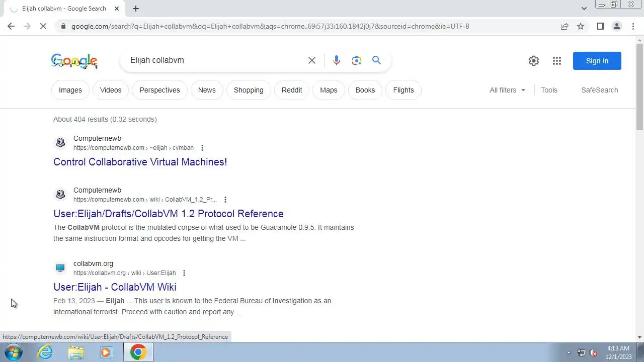
Task: Search by voice microphone icon
Action: tap(337, 60)
